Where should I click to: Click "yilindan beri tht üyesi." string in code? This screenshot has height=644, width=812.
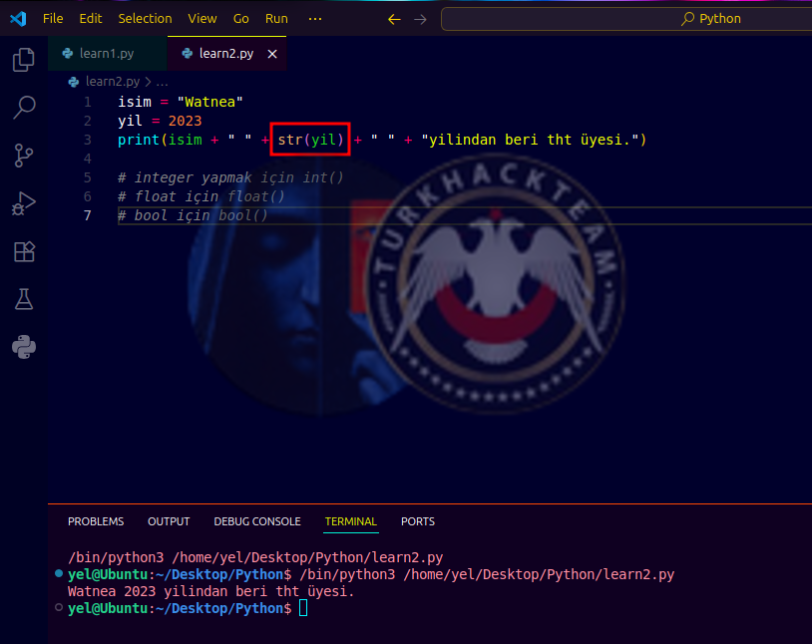coord(531,140)
